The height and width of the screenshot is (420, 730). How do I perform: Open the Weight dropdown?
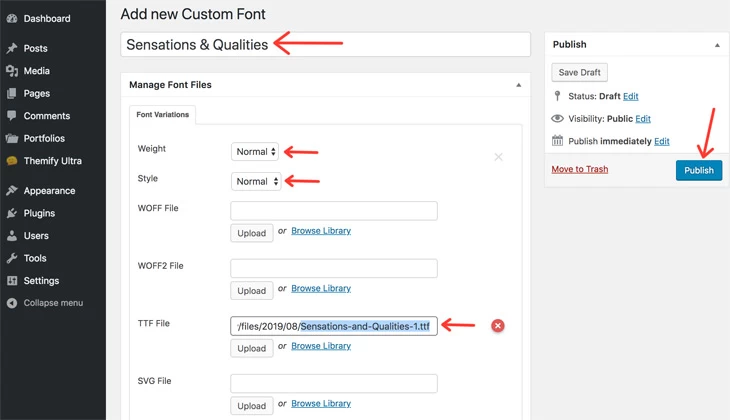point(255,152)
